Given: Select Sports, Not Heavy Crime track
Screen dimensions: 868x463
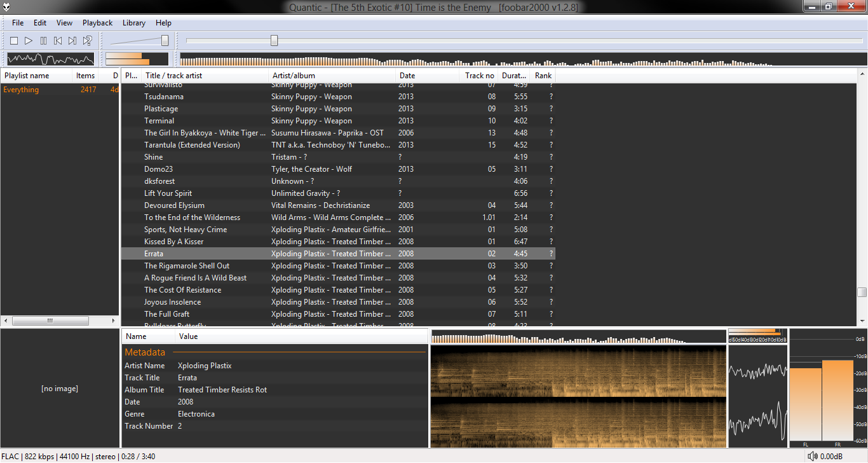Looking at the screenshot, I should [338, 230].
